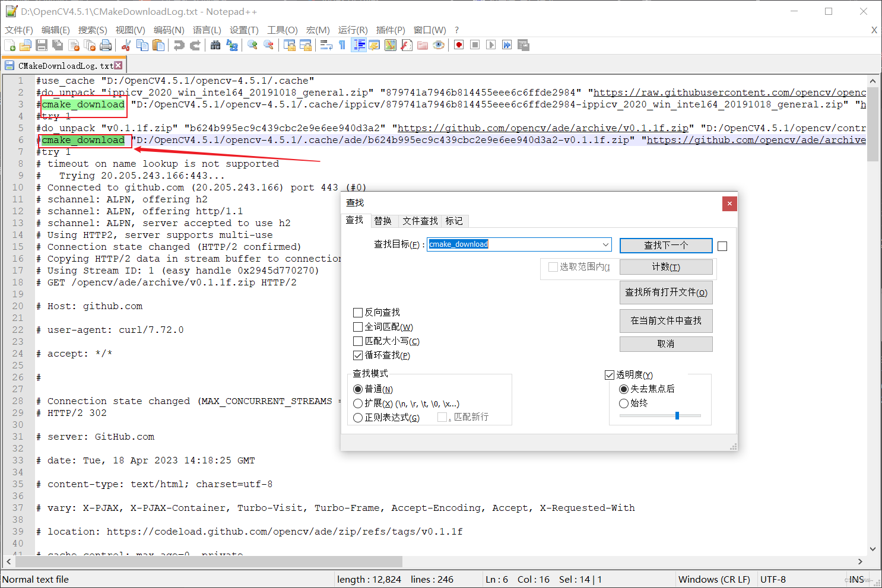Click the Save file icon
This screenshot has height=588, width=882.
[42, 45]
